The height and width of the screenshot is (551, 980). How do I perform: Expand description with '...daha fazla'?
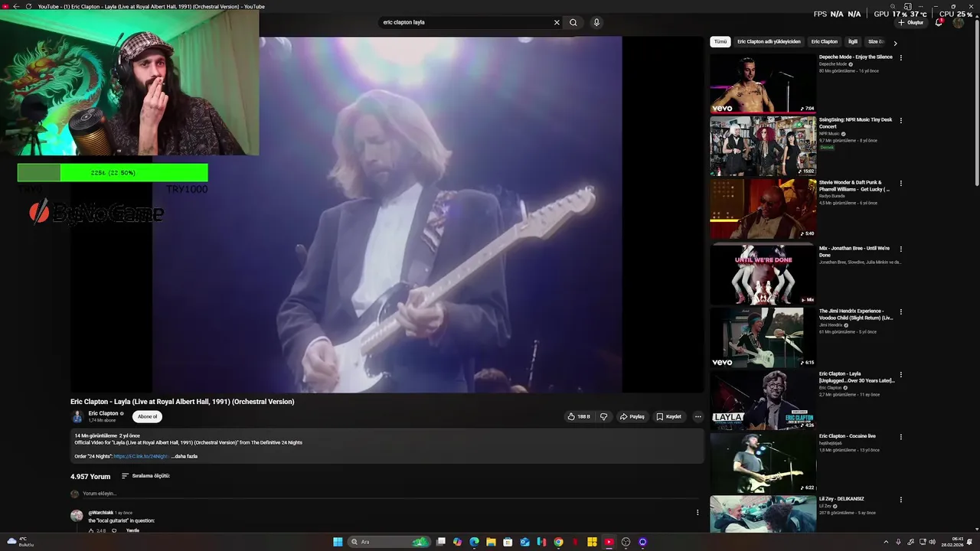pyautogui.click(x=185, y=456)
